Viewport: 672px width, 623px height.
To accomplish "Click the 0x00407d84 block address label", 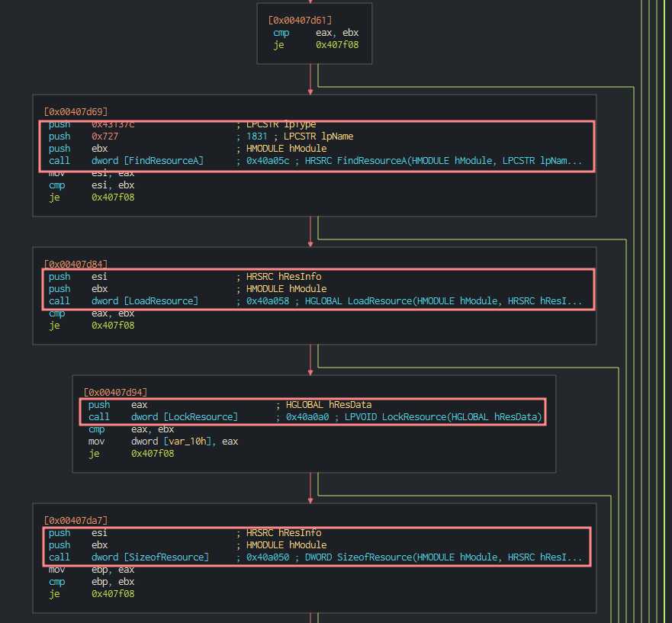I will pyautogui.click(x=76, y=265).
